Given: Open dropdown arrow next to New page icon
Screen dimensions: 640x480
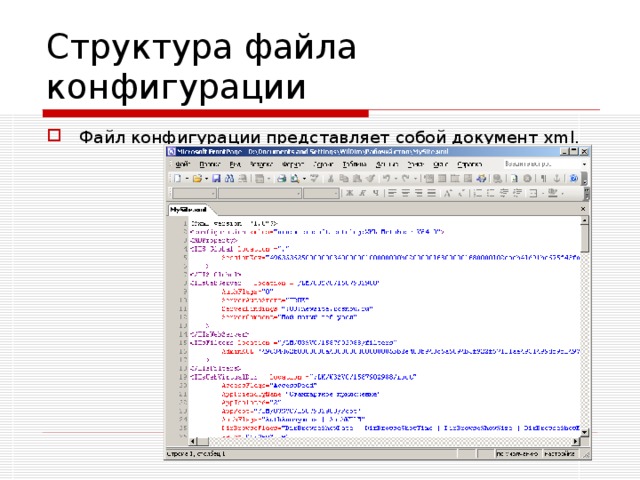Looking at the screenshot, I should click(x=187, y=178).
